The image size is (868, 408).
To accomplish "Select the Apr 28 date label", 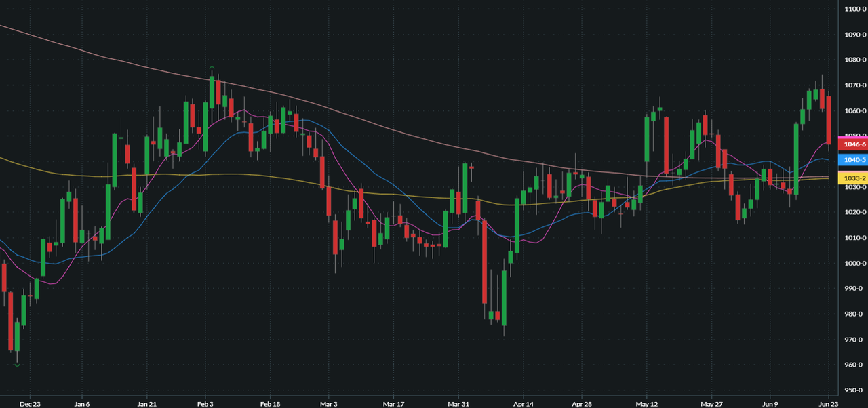I will click(x=582, y=403).
